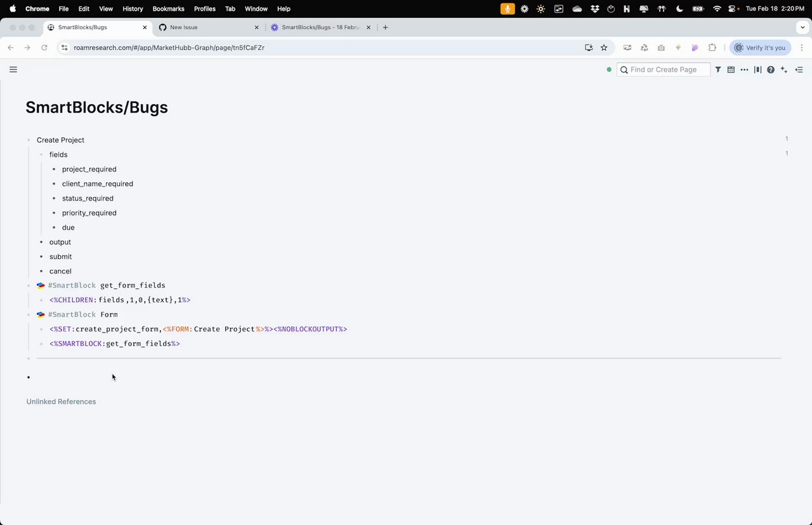Open the Chrome extensions puzzle icon
The width and height of the screenshot is (812, 525).
click(712, 48)
